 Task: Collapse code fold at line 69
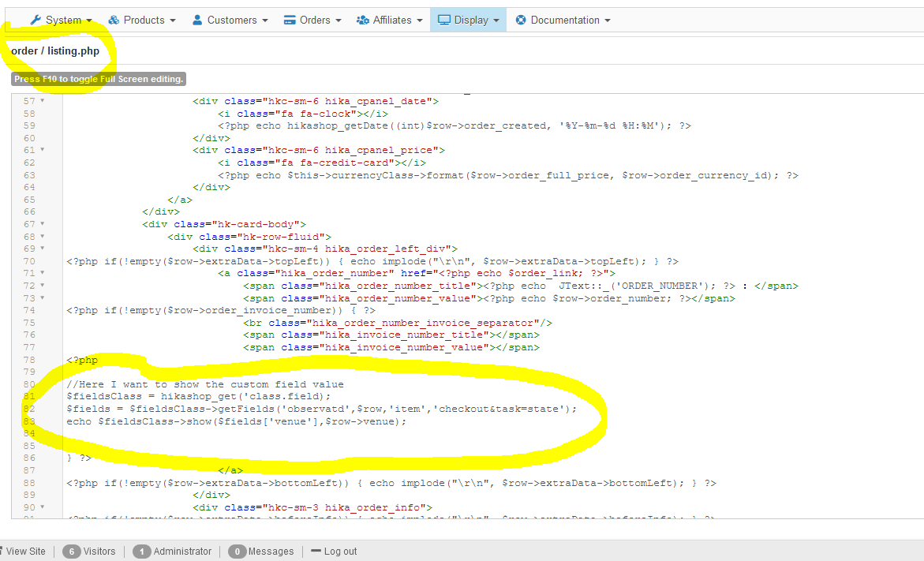43,249
